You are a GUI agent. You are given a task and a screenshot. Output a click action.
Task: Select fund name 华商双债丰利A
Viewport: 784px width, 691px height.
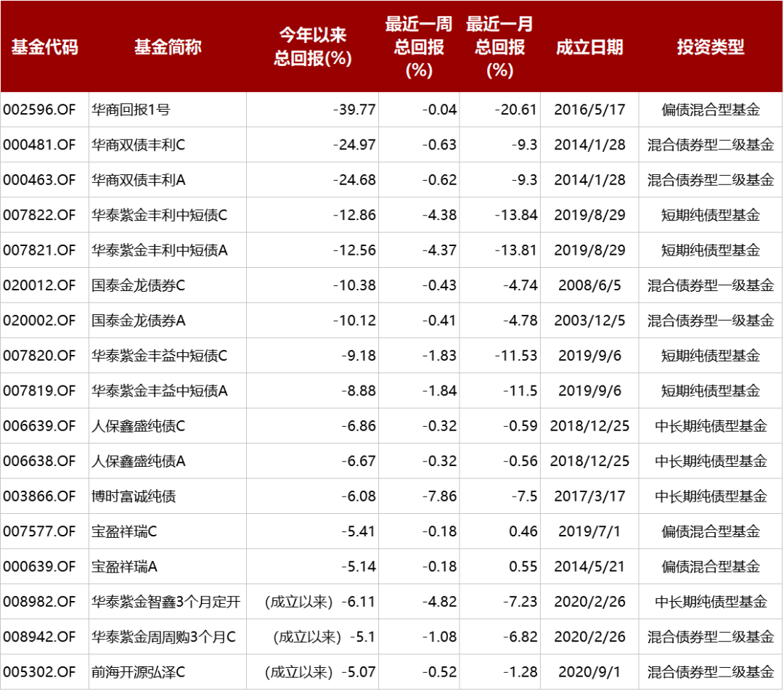[x=139, y=179]
